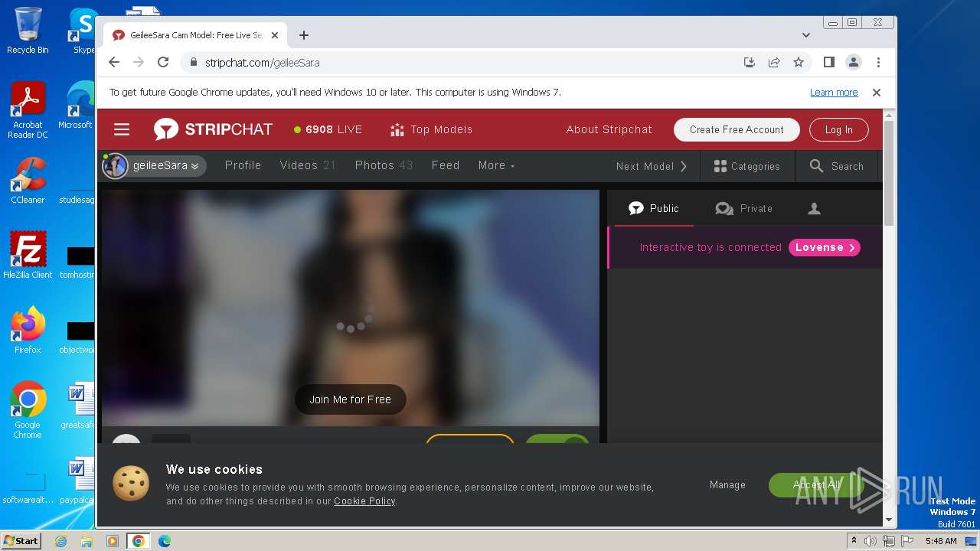
Task: Open the Photos tab
Action: [x=384, y=165]
